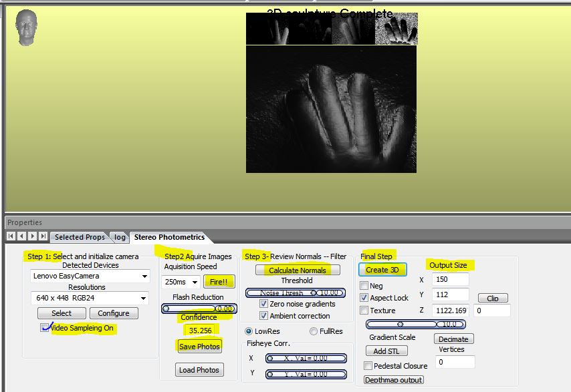The height and width of the screenshot is (392, 571).
Task: Jump to first tab with arrow
Action: click(11, 236)
